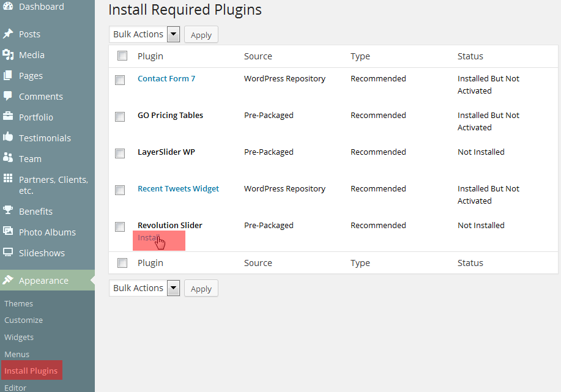Click the Comments speech bubble icon
The image size is (561, 392).
8,96
